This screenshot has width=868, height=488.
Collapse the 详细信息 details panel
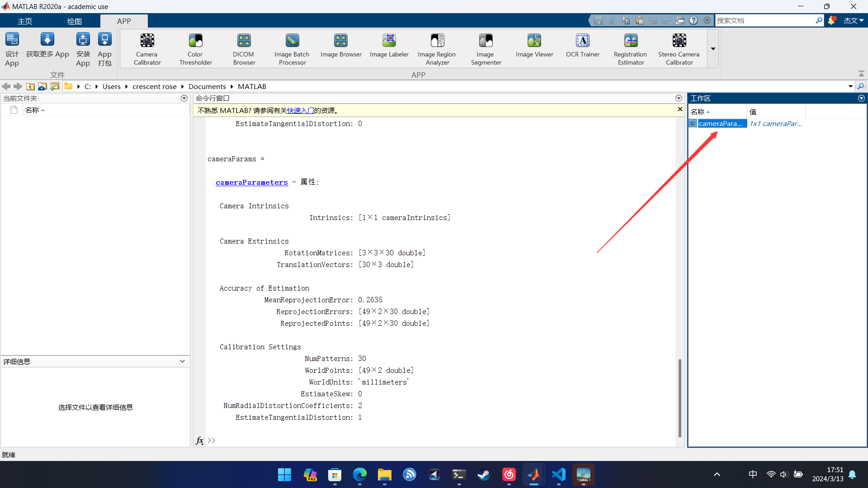point(182,361)
